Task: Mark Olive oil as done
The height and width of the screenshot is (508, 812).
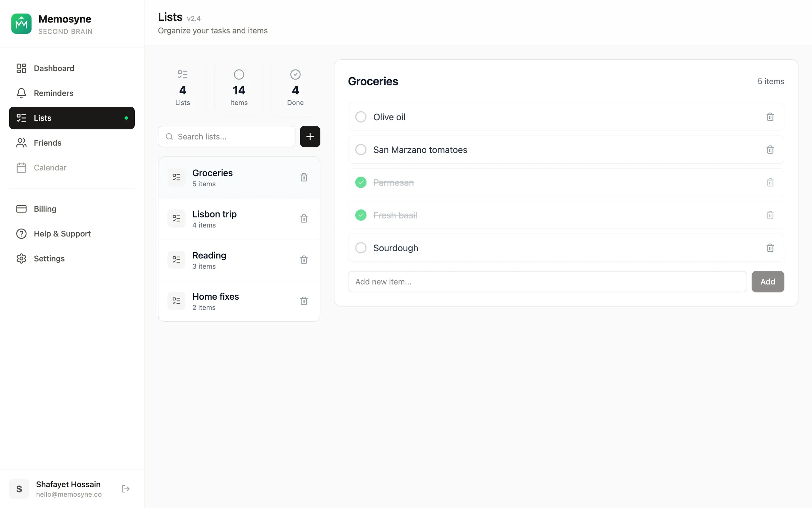Action: (361, 117)
